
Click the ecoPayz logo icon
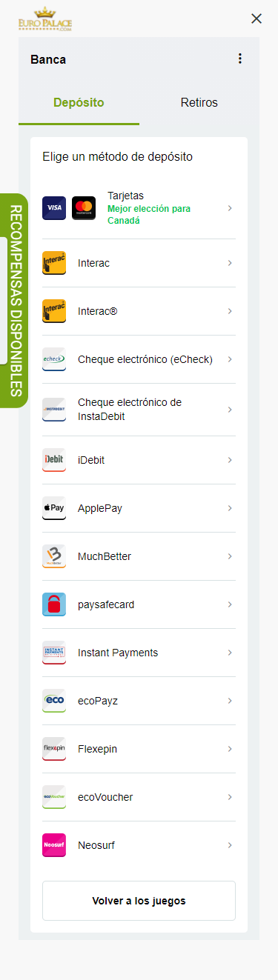pos(54,701)
